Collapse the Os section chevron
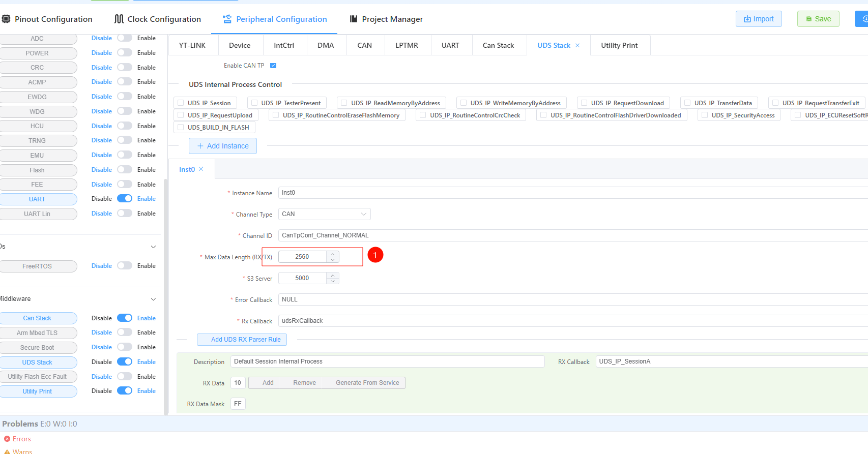The image size is (868, 454). tap(153, 247)
